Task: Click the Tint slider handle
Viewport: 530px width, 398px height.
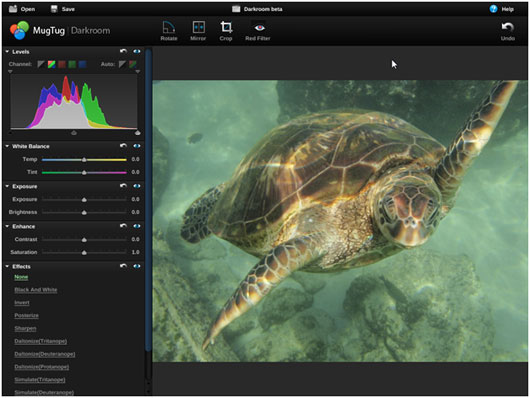Action: click(84, 172)
